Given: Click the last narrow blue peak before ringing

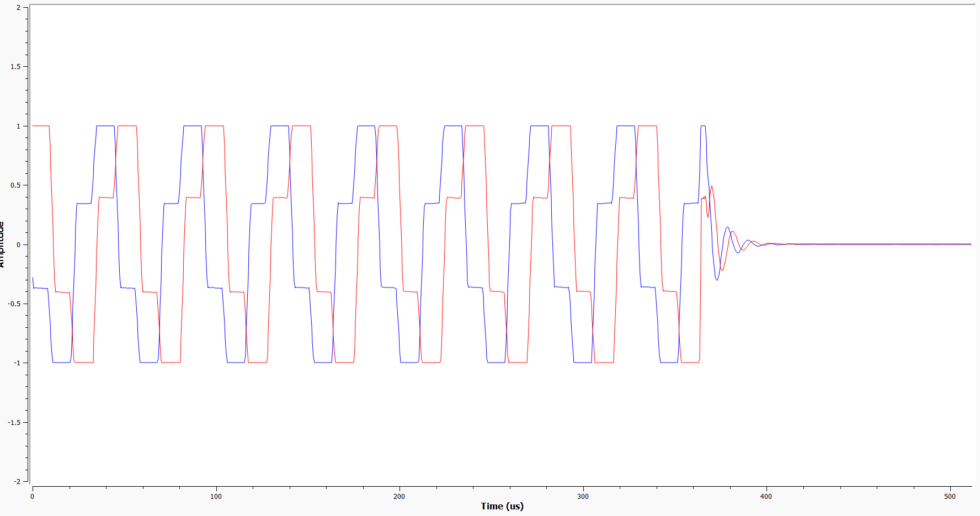Looking at the screenshot, I should tap(703, 126).
